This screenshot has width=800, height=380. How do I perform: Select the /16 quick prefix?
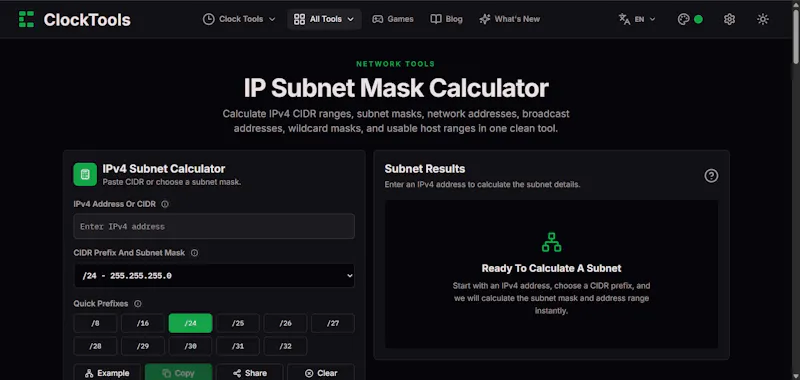coord(143,323)
